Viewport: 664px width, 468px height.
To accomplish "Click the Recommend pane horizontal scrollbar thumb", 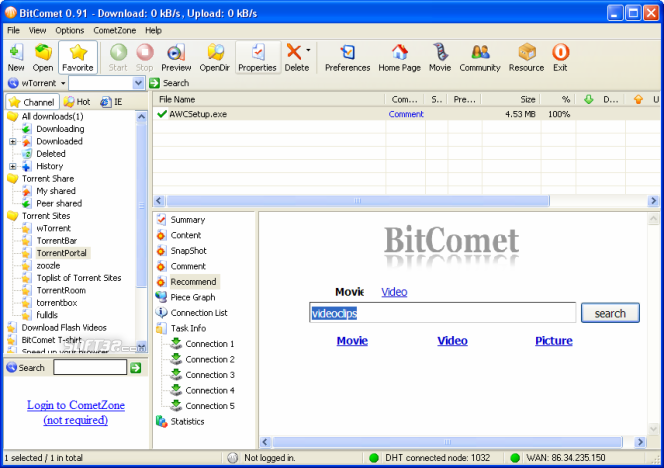I will (447, 442).
